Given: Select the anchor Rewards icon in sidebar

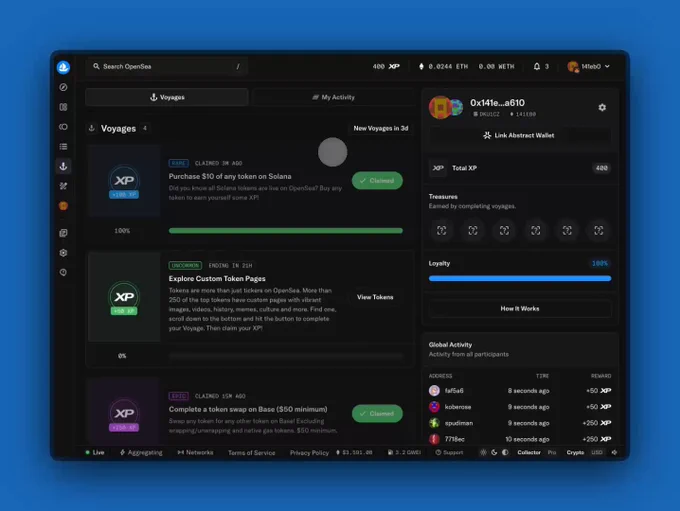Looking at the screenshot, I should pyautogui.click(x=63, y=166).
